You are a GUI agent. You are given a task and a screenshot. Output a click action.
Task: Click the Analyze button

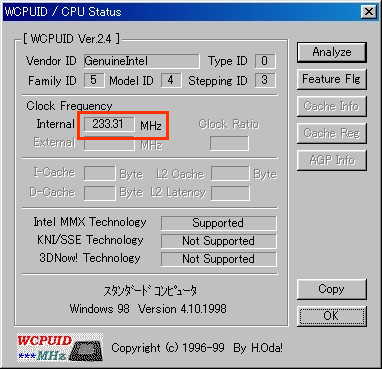332,52
